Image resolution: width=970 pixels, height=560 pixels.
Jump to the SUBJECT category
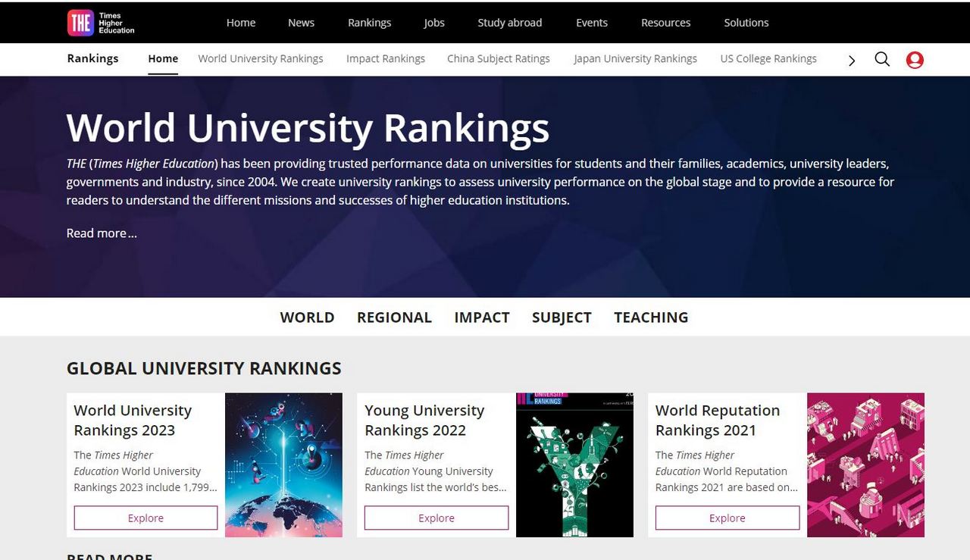click(x=562, y=318)
